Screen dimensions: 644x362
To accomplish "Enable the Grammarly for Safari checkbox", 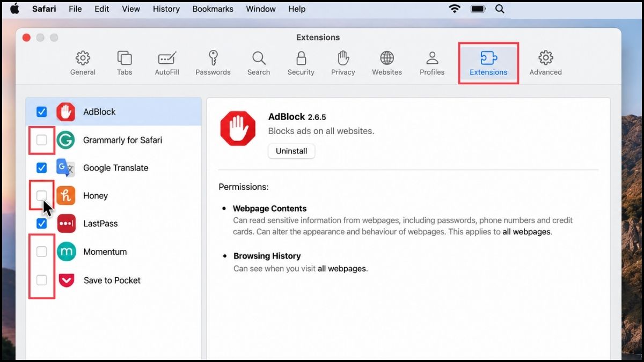I will tap(41, 140).
